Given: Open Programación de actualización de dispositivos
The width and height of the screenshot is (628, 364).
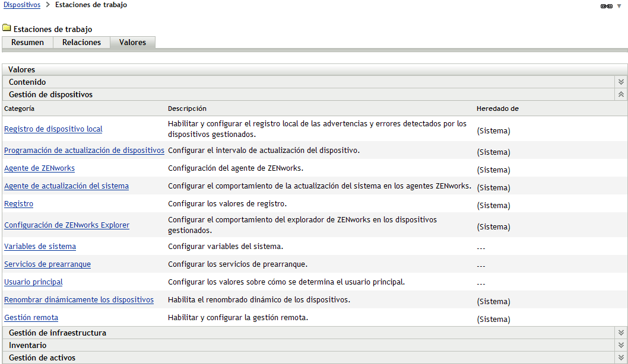Looking at the screenshot, I should coord(84,150).
